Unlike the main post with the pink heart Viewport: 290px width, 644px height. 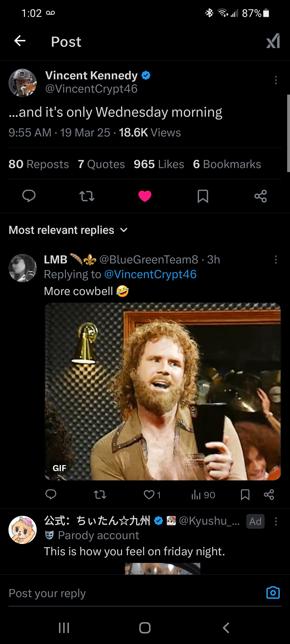tap(145, 196)
